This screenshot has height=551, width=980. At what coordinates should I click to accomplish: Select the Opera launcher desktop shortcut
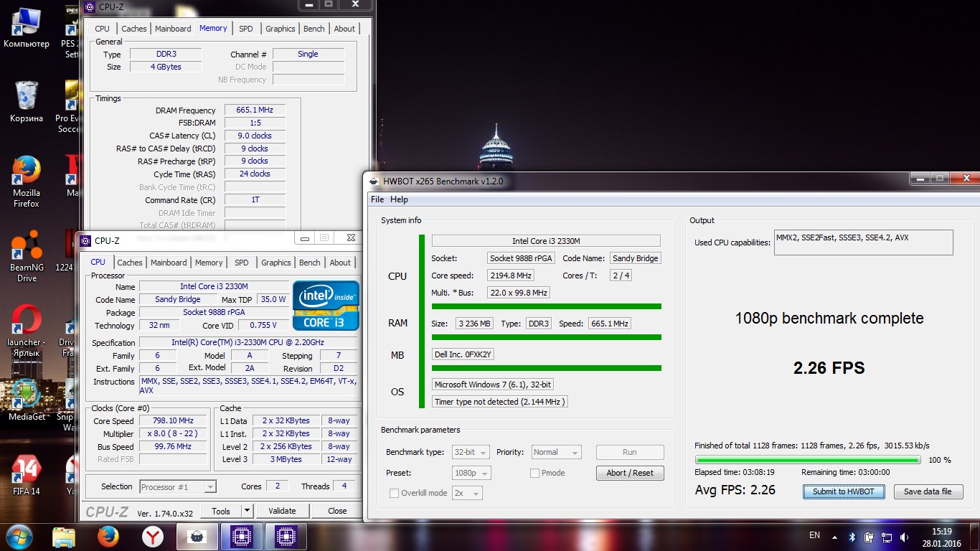click(26, 331)
